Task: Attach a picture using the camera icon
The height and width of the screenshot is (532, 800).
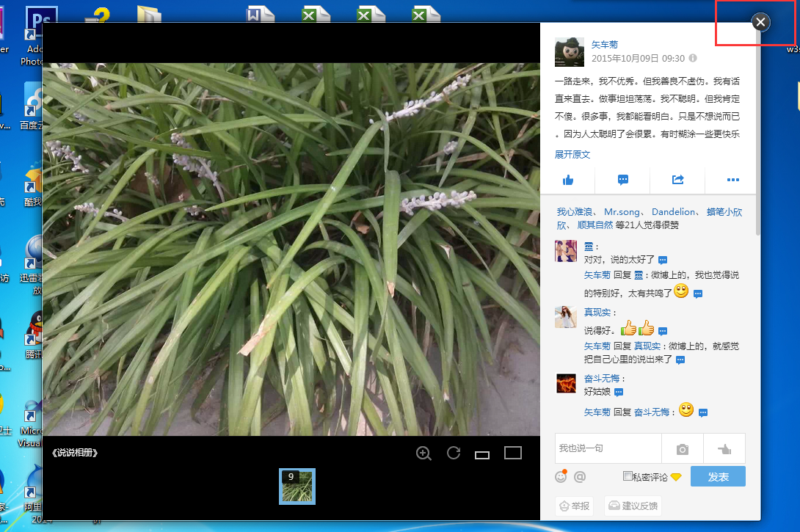Action: pos(682,449)
